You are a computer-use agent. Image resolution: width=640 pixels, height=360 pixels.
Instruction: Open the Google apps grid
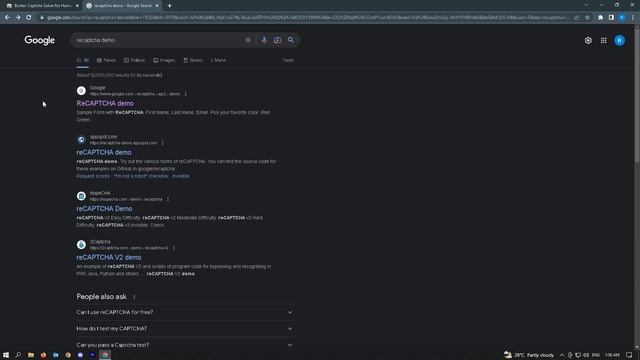(603, 40)
